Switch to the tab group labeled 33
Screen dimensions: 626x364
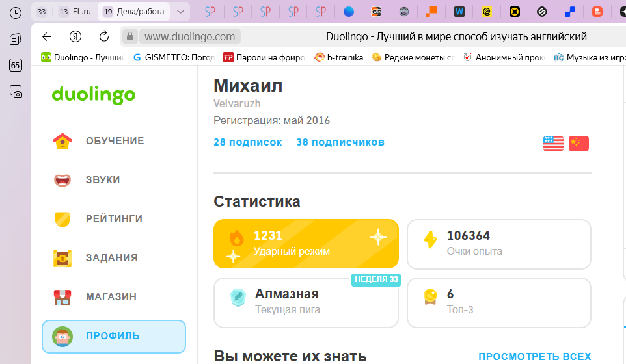point(42,12)
